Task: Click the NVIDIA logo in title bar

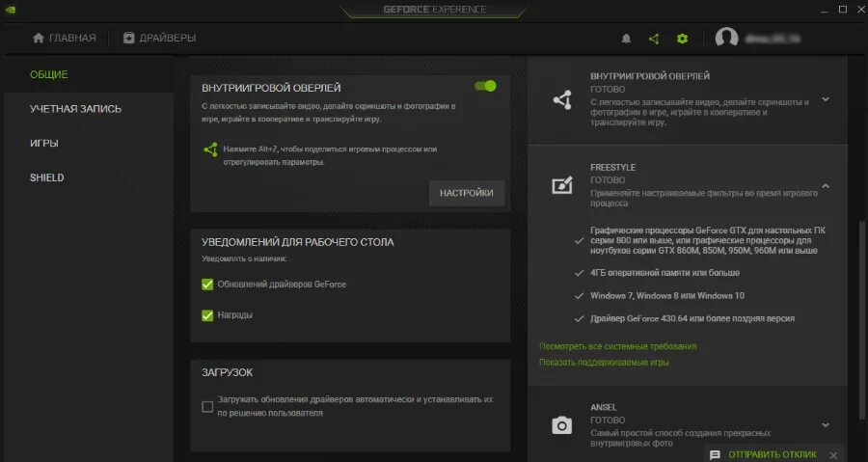Action: [x=10, y=10]
